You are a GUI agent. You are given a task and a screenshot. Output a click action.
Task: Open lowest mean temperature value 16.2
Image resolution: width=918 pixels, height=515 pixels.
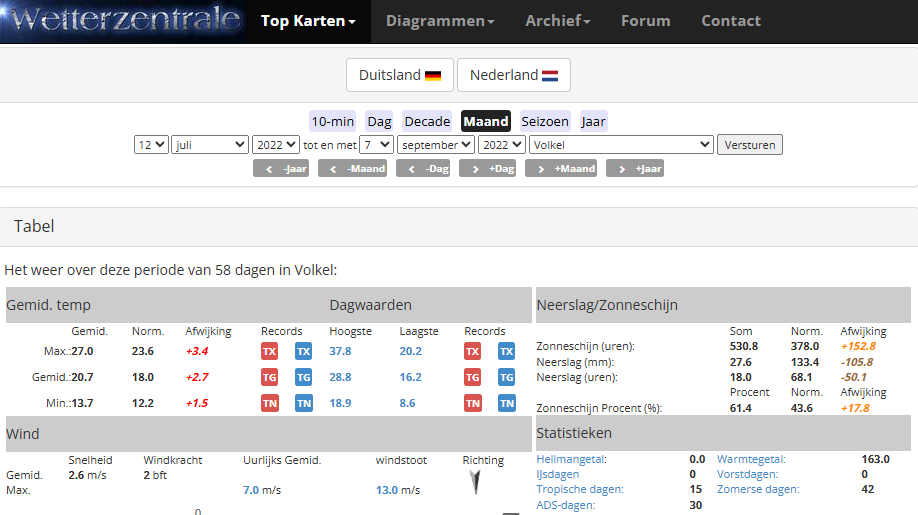pos(410,377)
